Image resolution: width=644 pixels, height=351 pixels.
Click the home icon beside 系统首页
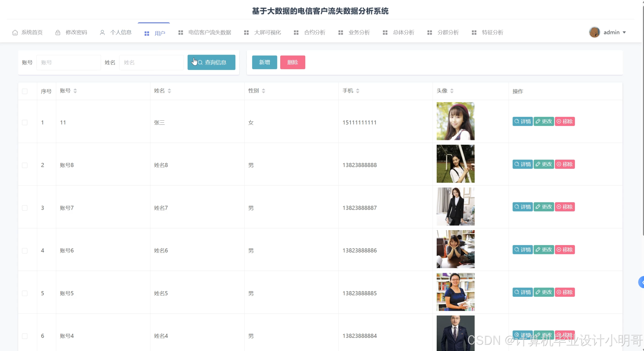coord(15,32)
